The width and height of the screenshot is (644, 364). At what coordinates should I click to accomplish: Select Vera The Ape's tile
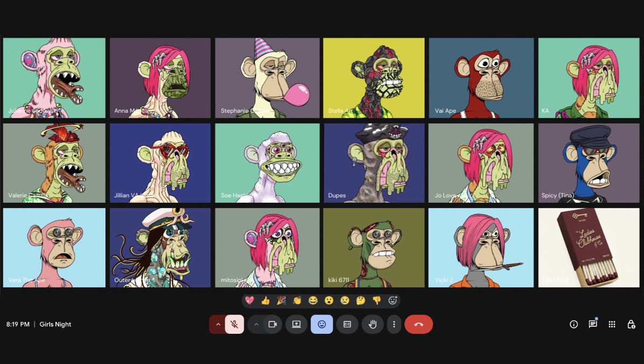click(x=54, y=248)
